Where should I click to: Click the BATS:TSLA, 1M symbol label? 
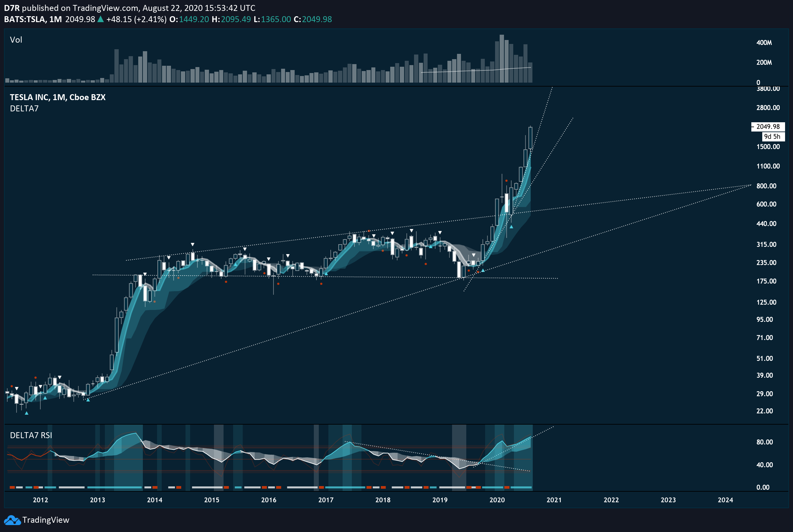tap(33, 19)
